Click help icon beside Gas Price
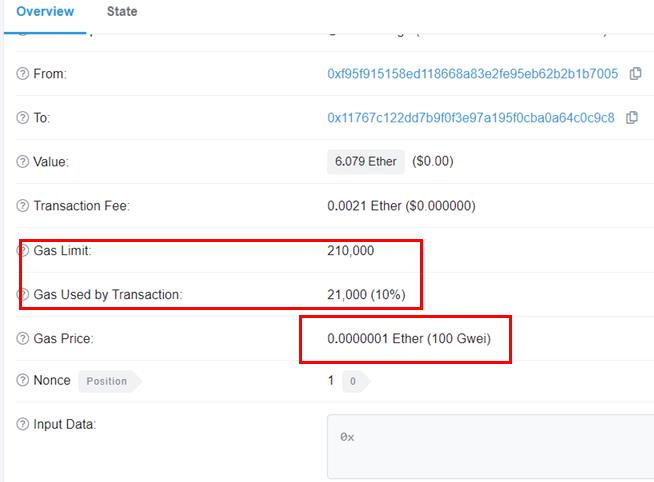The image size is (654, 482). click(x=23, y=338)
